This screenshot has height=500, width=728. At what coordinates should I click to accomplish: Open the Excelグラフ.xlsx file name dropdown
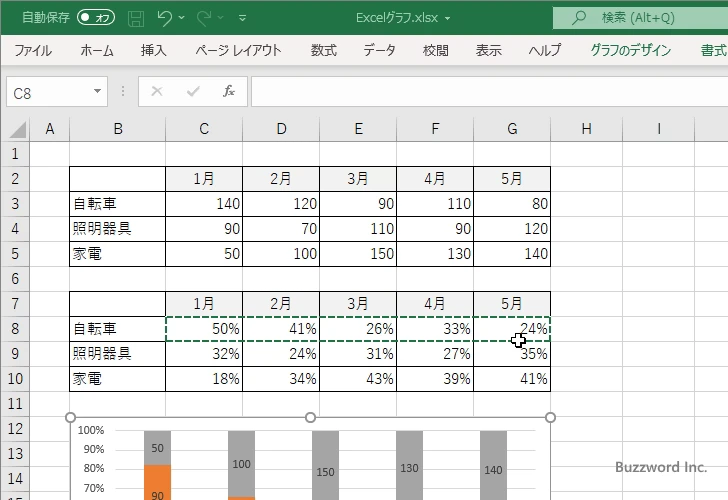448,18
